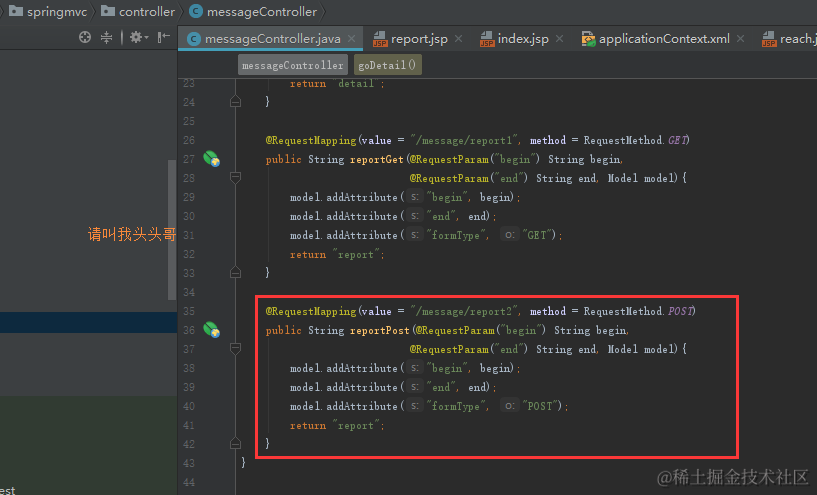Viewport: 817px width, 495px height.
Task: Click the scroll-from-source crosshair icon
Action: pyautogui.click(x=85, y=38)
